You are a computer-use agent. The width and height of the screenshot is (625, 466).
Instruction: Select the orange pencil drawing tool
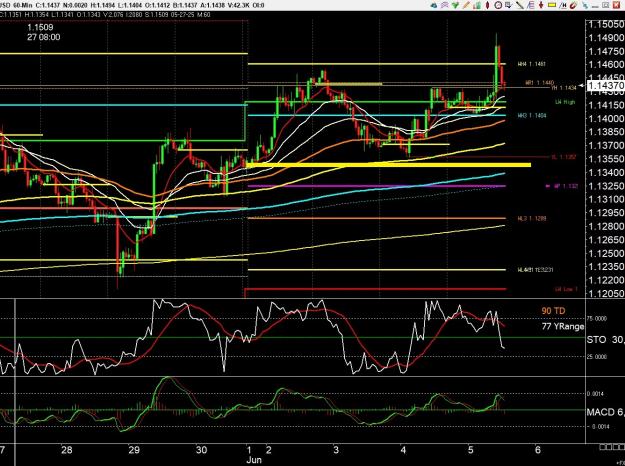point(466,5)
